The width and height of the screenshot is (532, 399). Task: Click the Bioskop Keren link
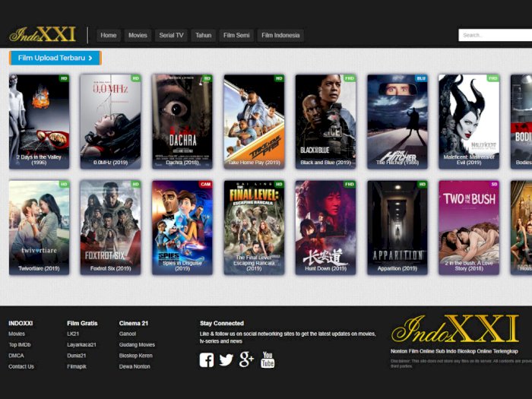tap(136, 356)
